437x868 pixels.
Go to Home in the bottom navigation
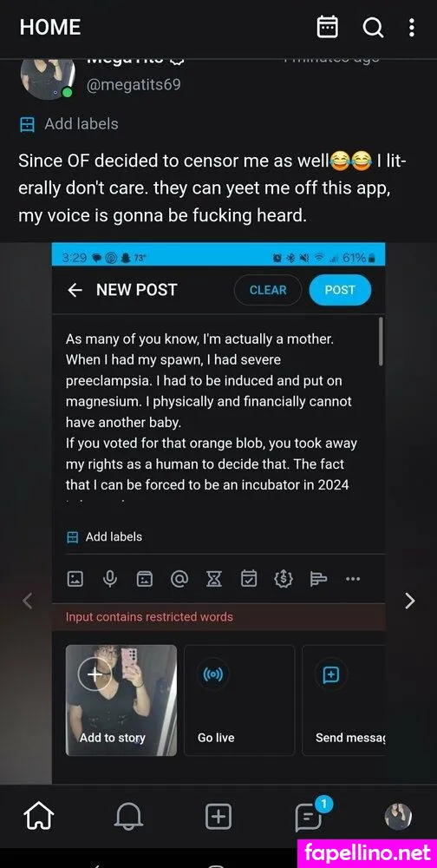click(39, 817)
